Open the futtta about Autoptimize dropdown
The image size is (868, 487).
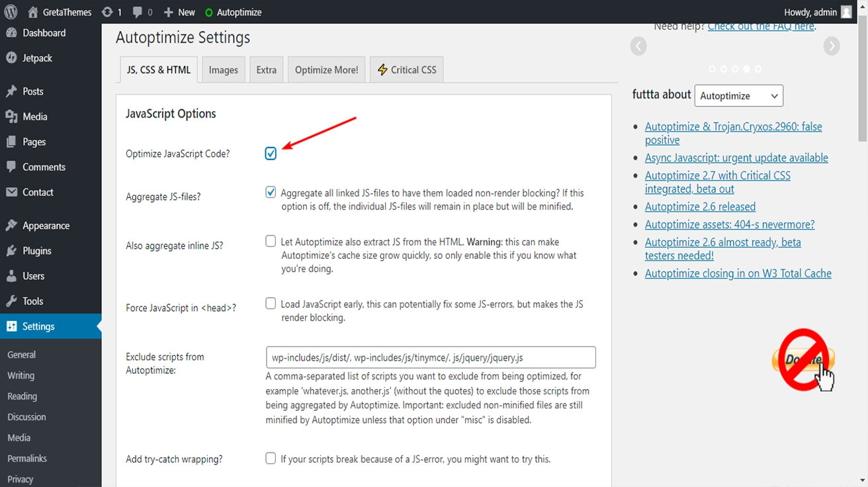pyautogui.click(x=738, y=96)
